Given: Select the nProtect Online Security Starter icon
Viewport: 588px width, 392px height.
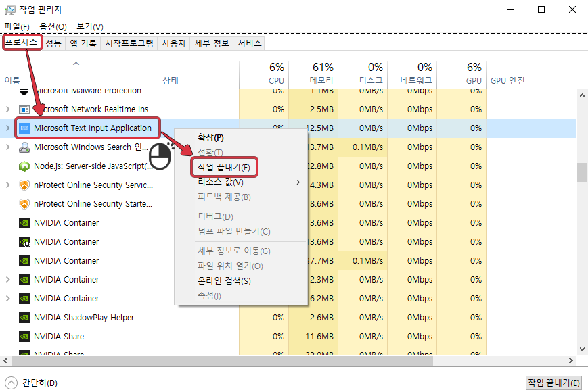Looking at the screenshot, I should pos(23,203).
